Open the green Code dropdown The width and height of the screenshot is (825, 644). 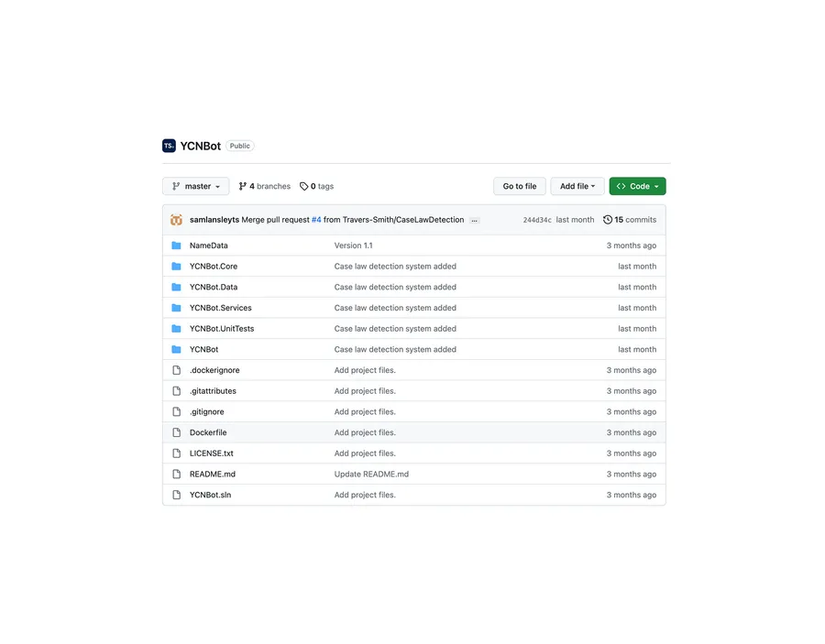637,186
